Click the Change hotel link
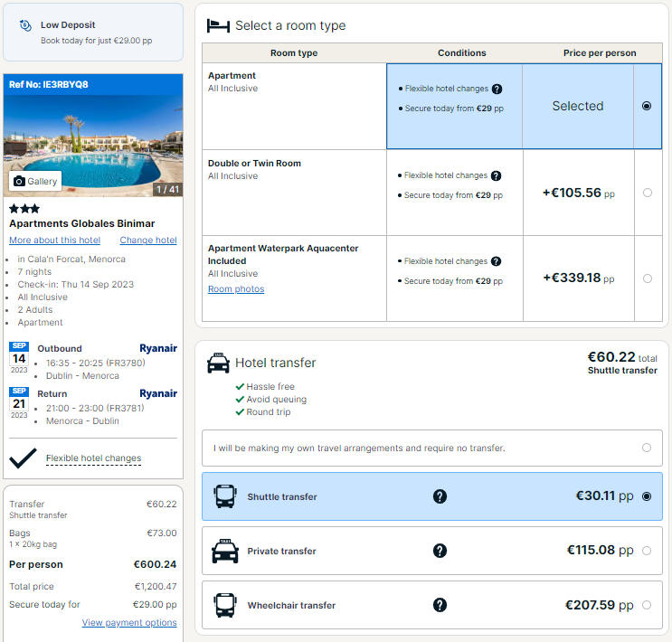Screen dimensions: 672x642 tap(148, 240)
